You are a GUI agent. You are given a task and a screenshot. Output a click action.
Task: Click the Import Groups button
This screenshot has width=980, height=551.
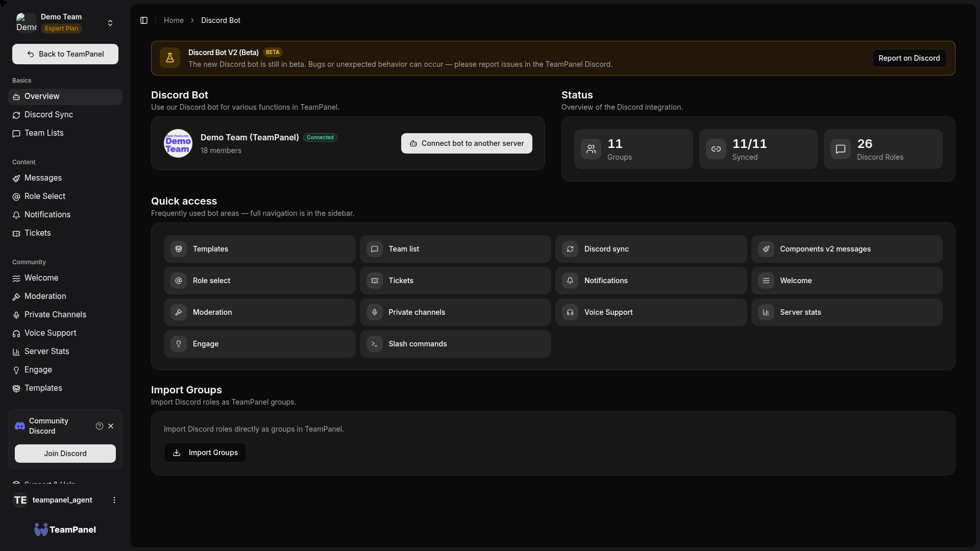(x=205, y=453)
